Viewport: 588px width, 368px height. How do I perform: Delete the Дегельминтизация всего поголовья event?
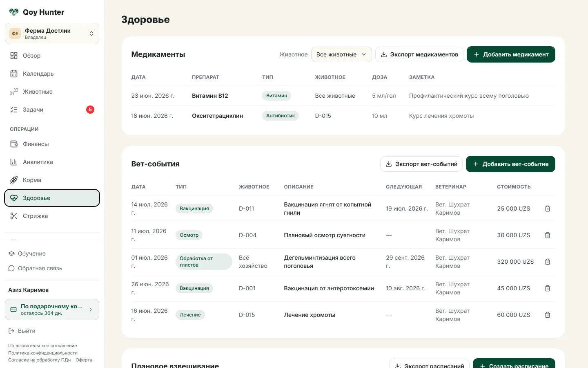(548, 262)
